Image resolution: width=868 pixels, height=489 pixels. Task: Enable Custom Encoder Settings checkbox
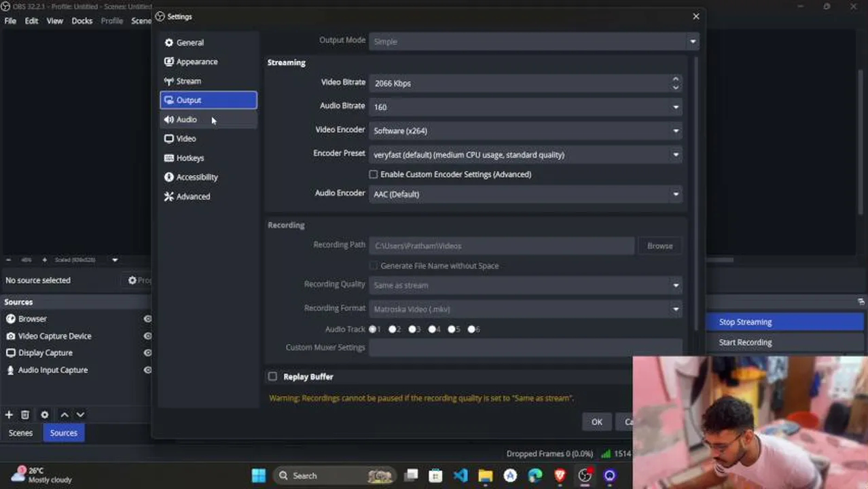click(373, 175)
